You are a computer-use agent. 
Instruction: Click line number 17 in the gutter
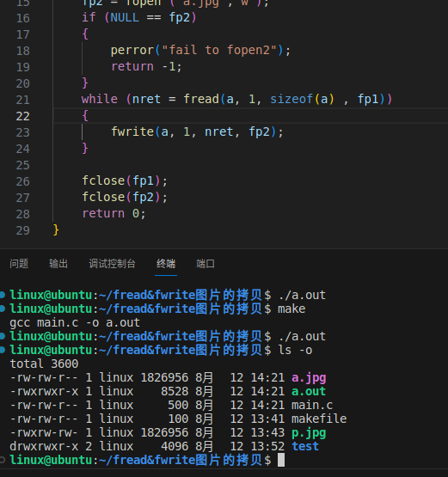(23, 34)
